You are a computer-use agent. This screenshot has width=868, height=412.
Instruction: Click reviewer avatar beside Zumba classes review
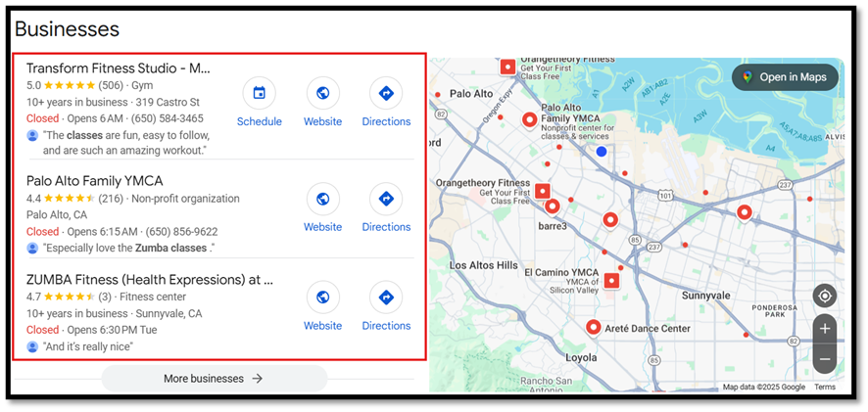pos(32,249)
